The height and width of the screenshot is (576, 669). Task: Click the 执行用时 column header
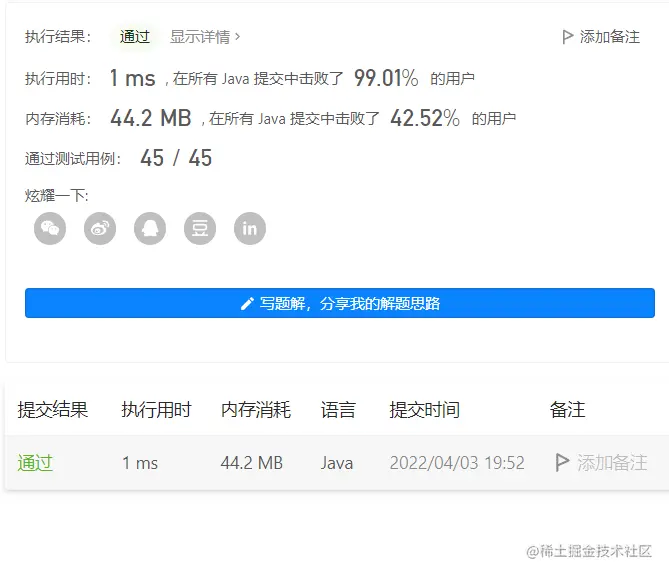pos(156,410)
